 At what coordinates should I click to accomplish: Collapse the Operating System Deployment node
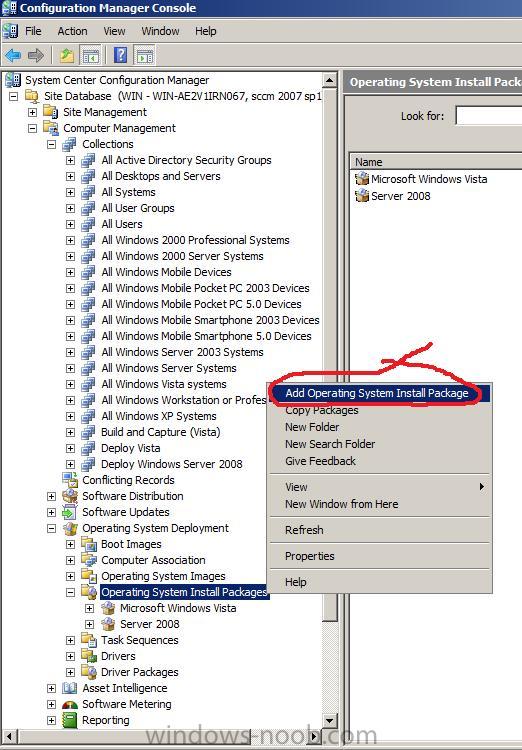[51, 529]
